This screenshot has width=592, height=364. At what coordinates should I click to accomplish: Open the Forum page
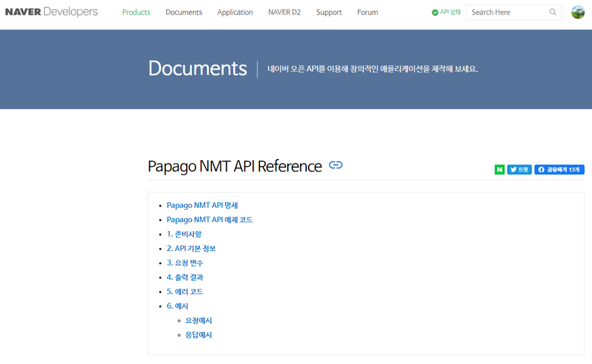point(367,13)
